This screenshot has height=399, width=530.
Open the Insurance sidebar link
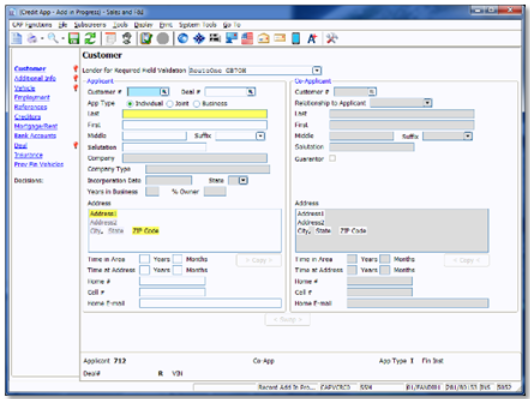pos(28,155)
